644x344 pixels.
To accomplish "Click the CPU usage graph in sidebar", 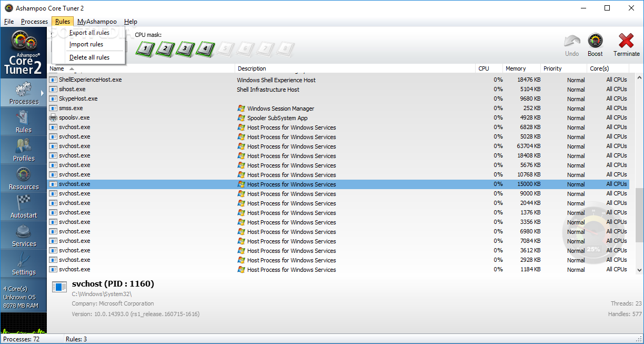I will point(24,323).
